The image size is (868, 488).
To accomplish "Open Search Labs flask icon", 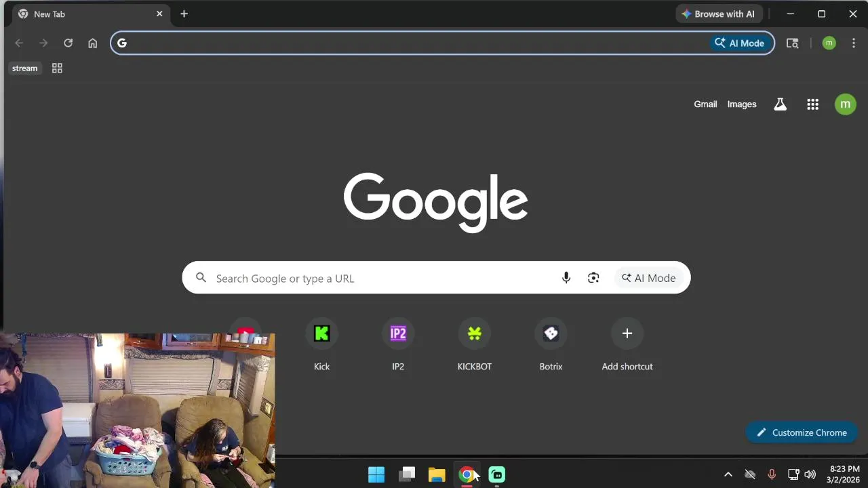I will point(781,104).
